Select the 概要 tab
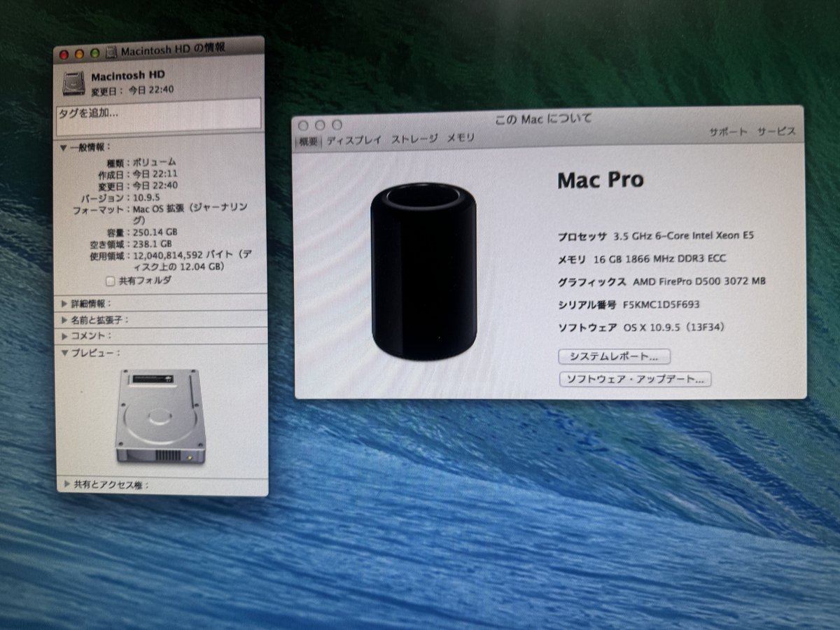Screen dimensions: 840x630 tap(308, 138)
